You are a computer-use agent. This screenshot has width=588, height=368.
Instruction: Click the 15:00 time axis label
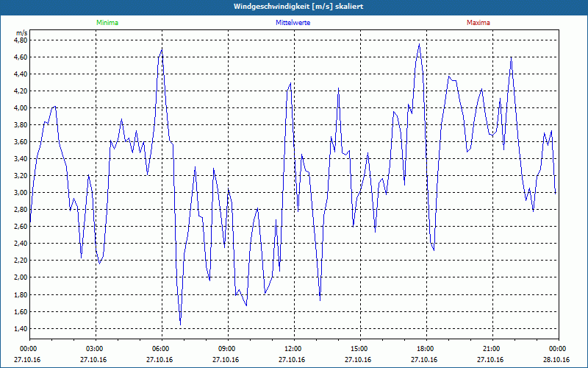click(360, 349)
